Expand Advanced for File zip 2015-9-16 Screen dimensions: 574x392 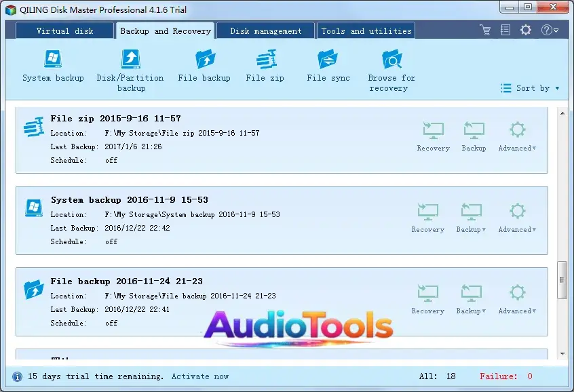coord(517,136)
